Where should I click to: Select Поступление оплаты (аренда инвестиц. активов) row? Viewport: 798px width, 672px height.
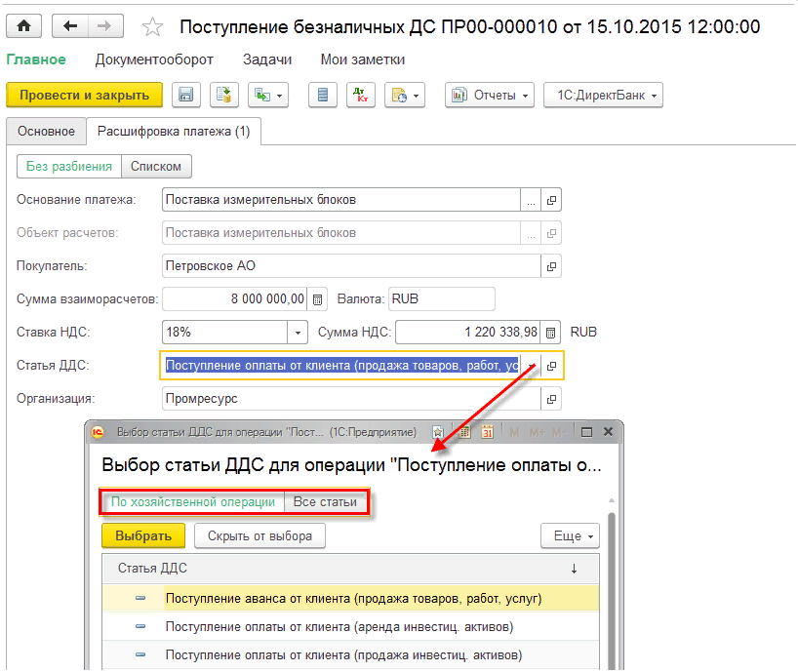click(x=339, y=626)
